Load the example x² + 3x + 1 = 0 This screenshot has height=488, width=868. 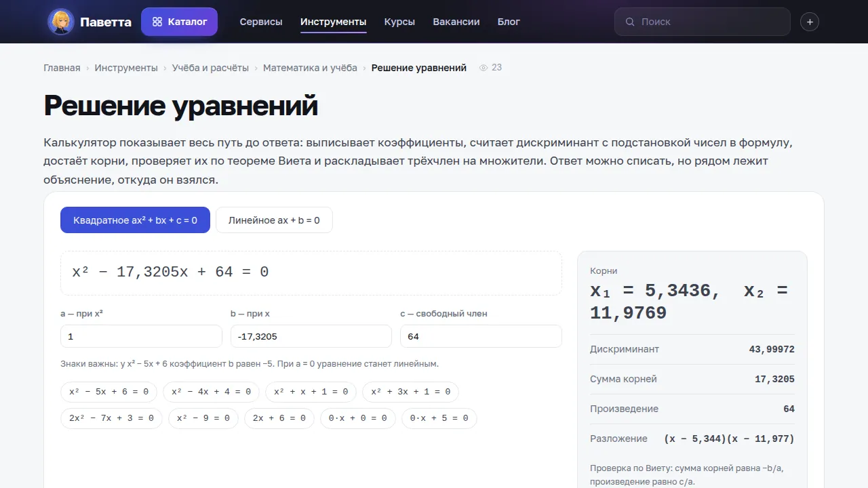pos(410,392)
